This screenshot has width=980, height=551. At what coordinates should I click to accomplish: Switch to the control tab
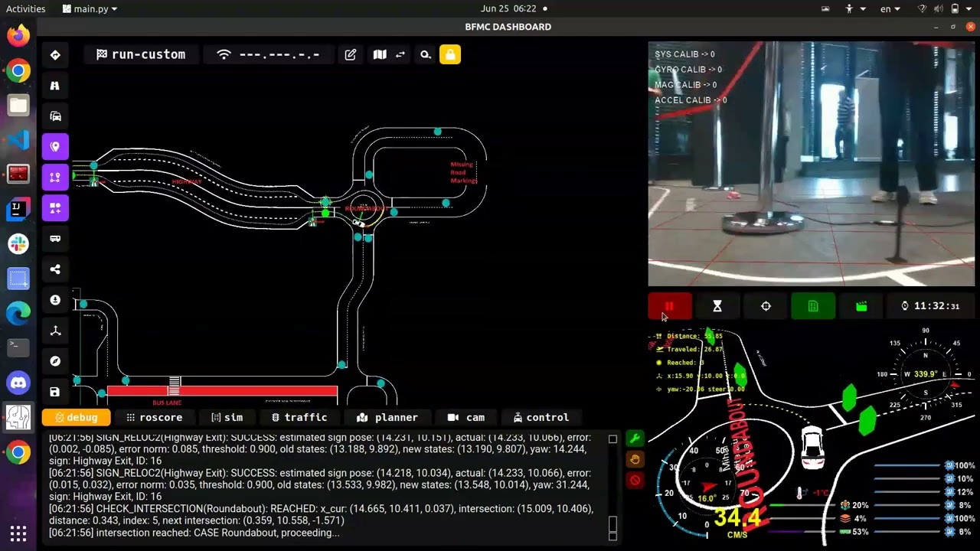[x=541, y=418]
